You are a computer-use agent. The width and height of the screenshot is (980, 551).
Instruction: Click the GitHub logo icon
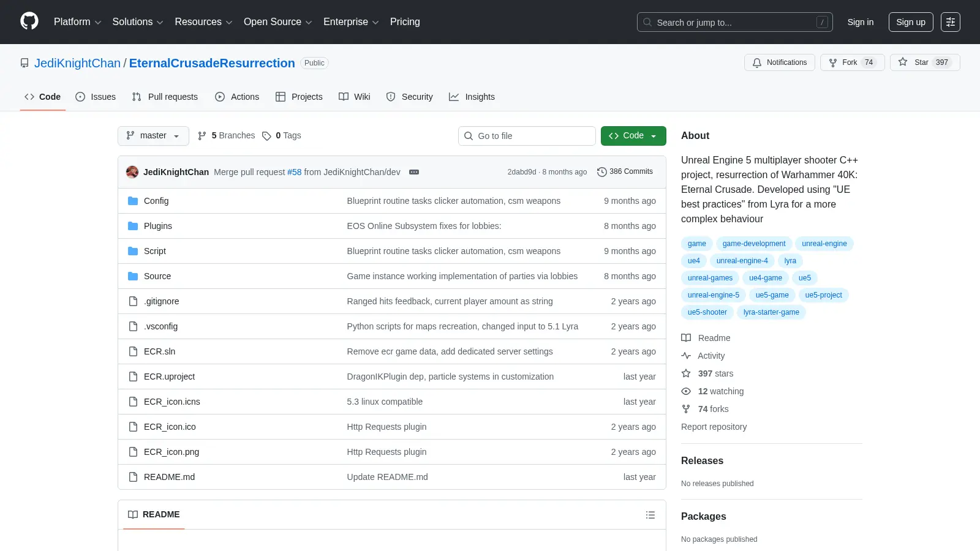click(29, 21)
